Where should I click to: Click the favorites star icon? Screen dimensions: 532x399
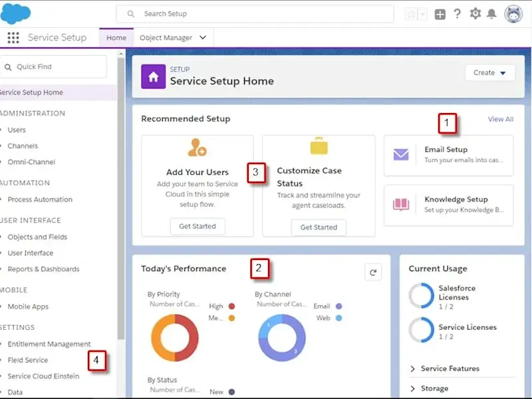click(411, 14)
